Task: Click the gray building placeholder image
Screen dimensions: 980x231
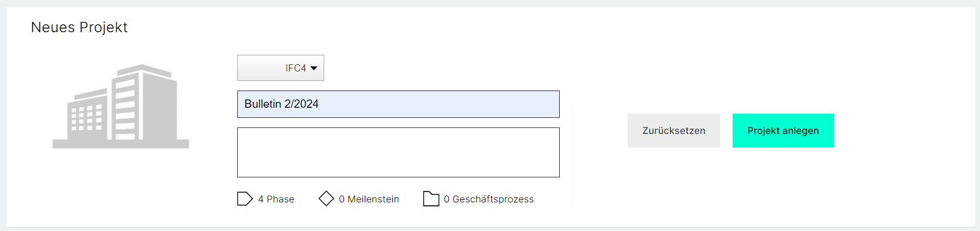Action: [120, 106]
